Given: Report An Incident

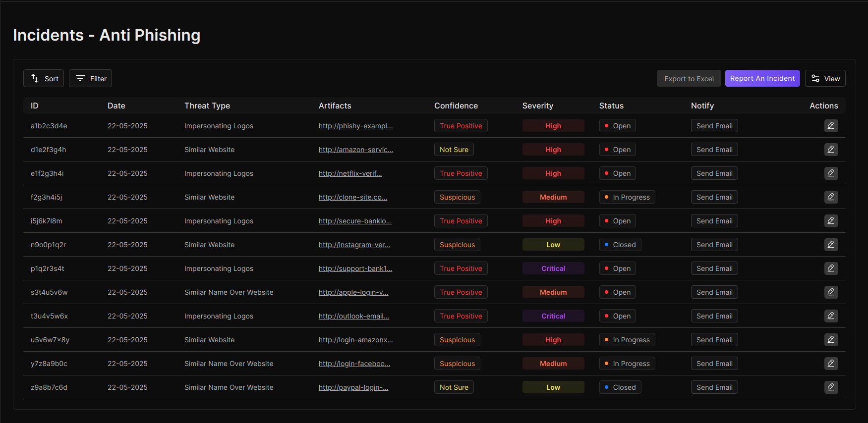Looking at the screenshot, I should pyautogui.click(x=762, y=78).
